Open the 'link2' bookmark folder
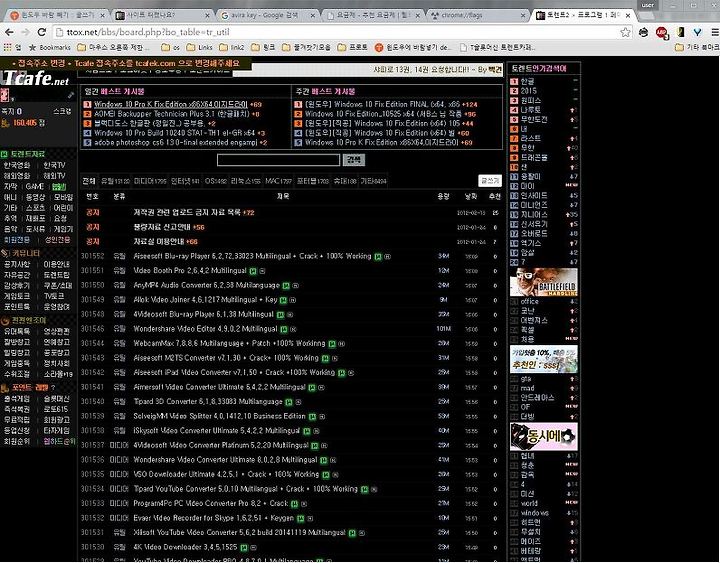 point(232,47)
